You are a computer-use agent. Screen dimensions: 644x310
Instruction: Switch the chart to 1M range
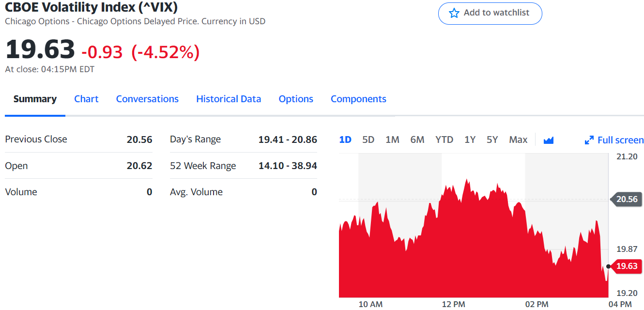[x=392, y=139]
